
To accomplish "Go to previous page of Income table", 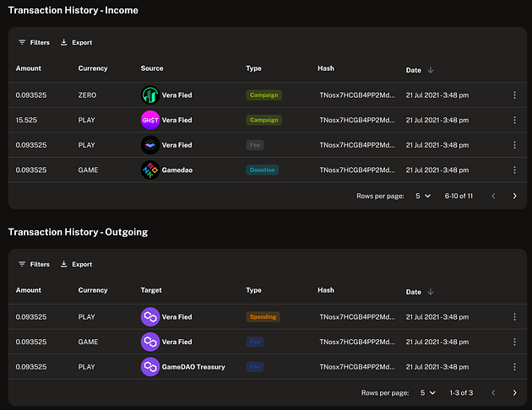I will pyautogui.click(x=493, y=196).
